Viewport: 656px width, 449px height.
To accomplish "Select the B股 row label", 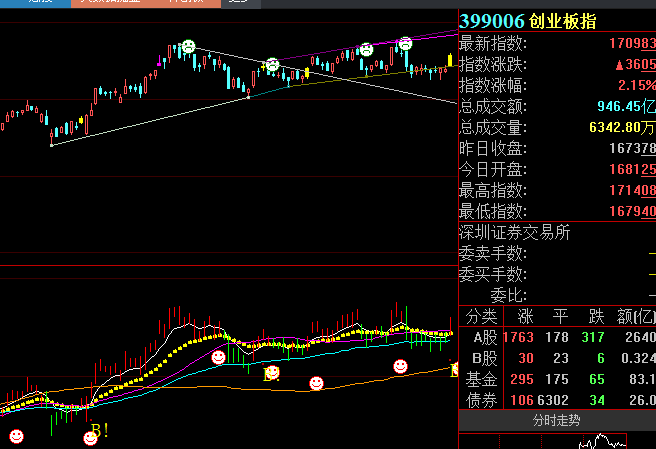I will click(x=485, y=358).
